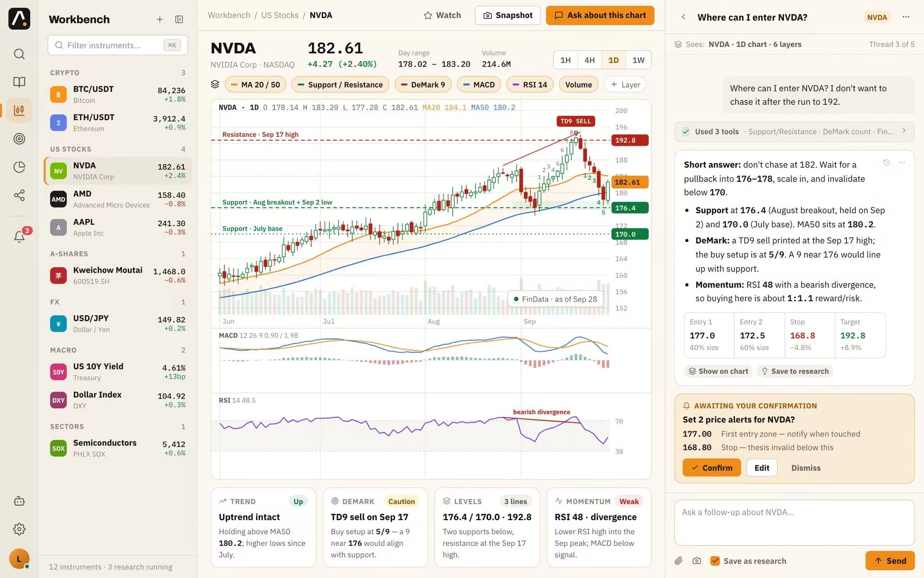Toggle Save as research checkbox
This screenshot has width=924, height=578.
click(x=715, y=561)
